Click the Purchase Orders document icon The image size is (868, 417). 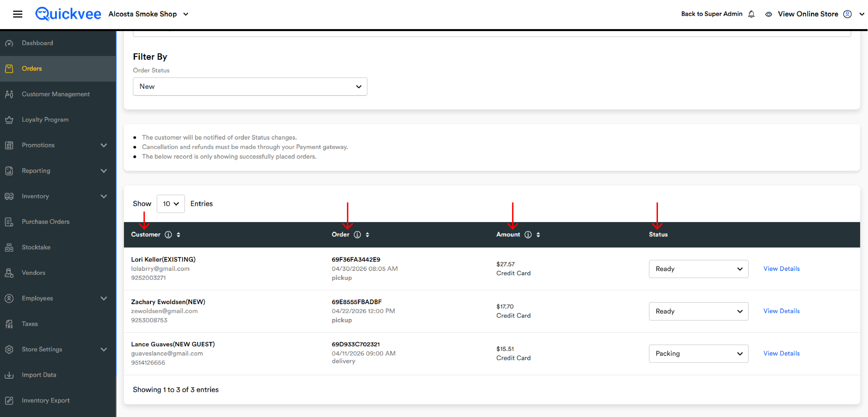(x=9, y=222)
